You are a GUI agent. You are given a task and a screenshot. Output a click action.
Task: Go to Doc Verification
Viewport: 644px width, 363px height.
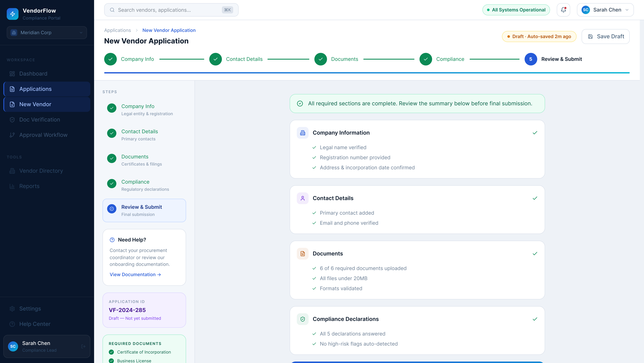[x=47, y=120]
